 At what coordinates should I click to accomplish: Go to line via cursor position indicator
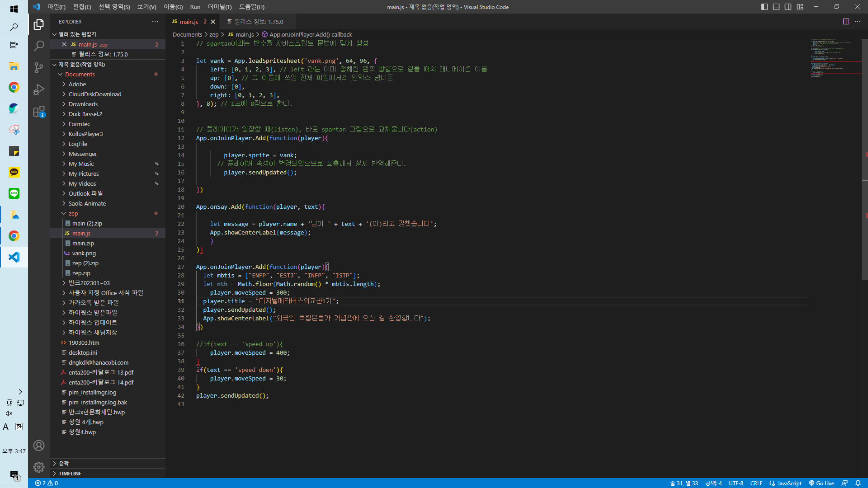[x=684, y=483]
